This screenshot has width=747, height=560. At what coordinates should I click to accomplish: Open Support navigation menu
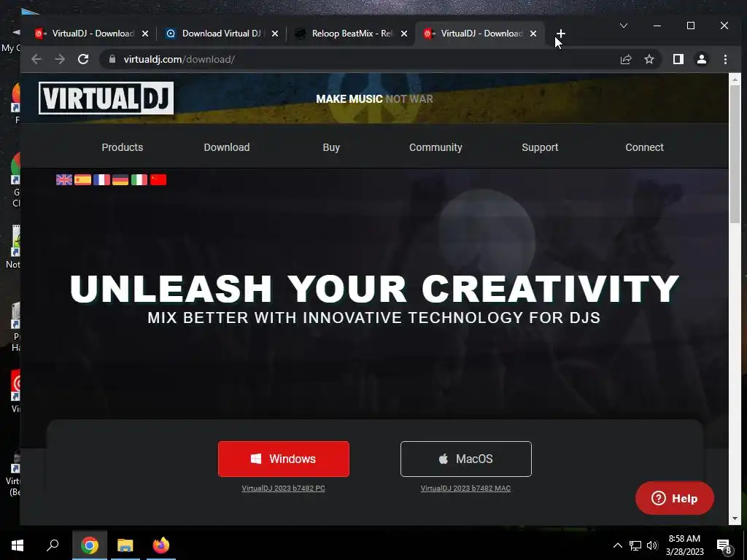pyautogui.click(x=540, y=147)
